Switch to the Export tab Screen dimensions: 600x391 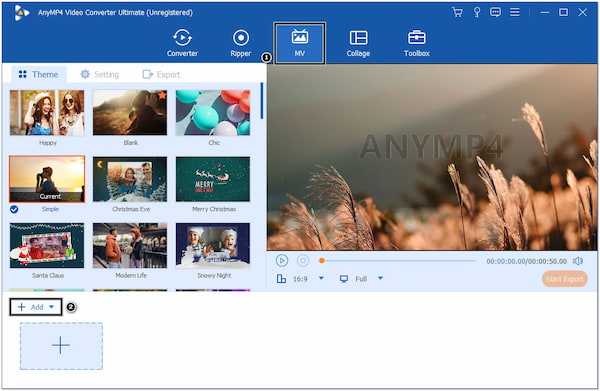pyautogui.click(x=161, y=74)
